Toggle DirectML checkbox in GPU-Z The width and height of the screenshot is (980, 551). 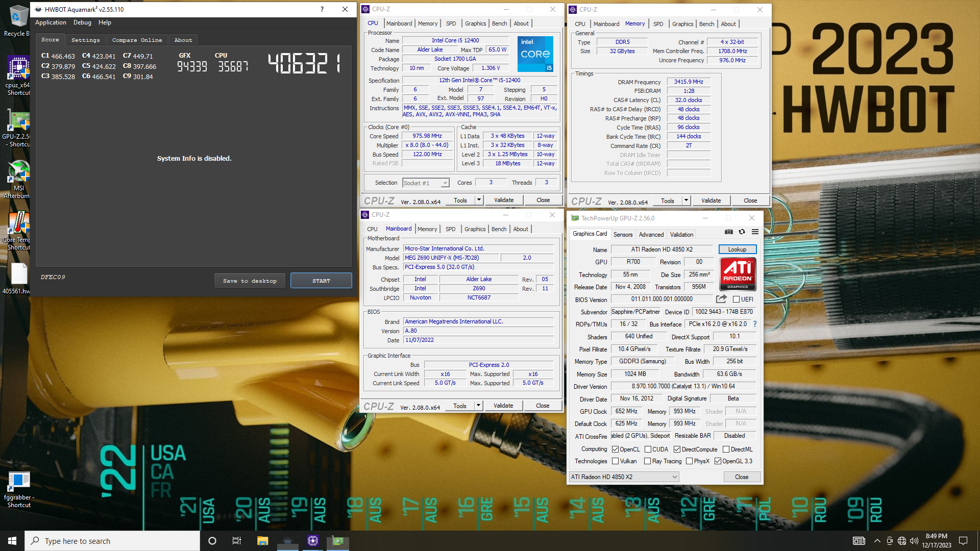(x=726, y=449)
